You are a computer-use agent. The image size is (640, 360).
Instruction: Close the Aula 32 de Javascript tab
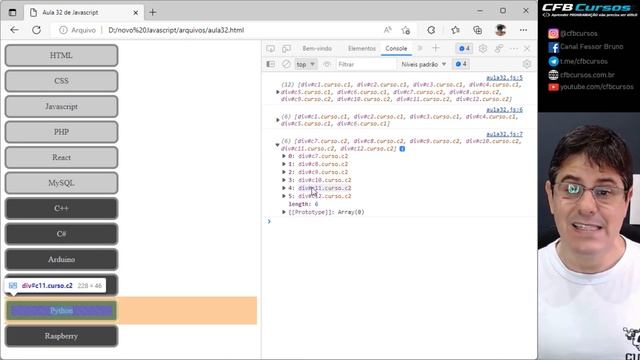[x=136, y=13]
